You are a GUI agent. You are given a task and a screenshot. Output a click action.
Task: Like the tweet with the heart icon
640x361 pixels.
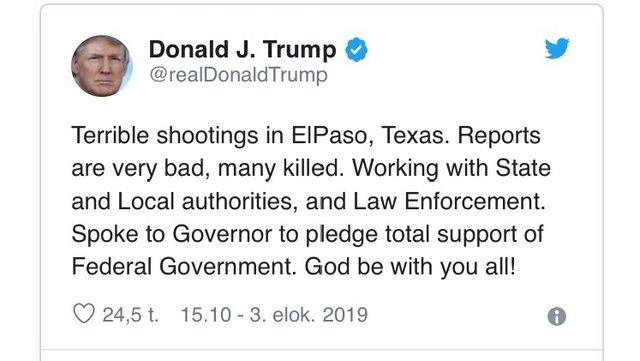[84, 314]
